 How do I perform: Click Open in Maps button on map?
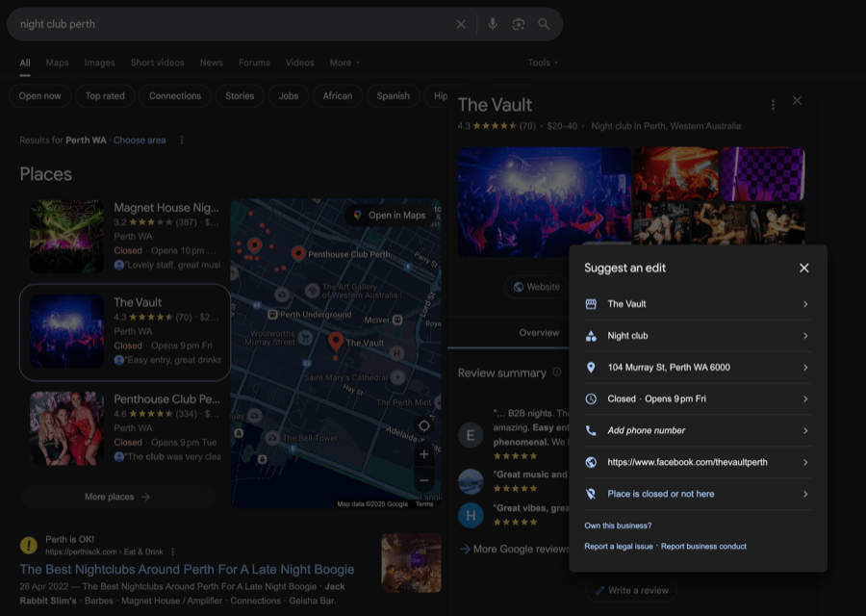(390, 216)
